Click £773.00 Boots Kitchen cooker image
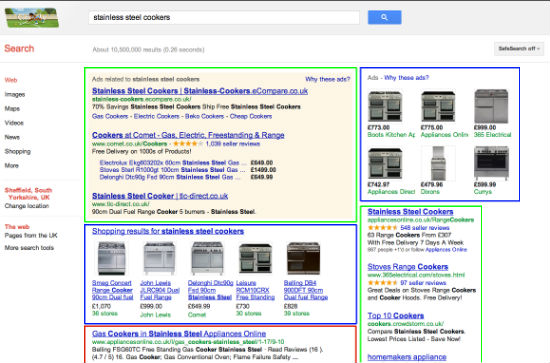The height and width of the screenshot is (363, 550). click(x=385, y=106)
